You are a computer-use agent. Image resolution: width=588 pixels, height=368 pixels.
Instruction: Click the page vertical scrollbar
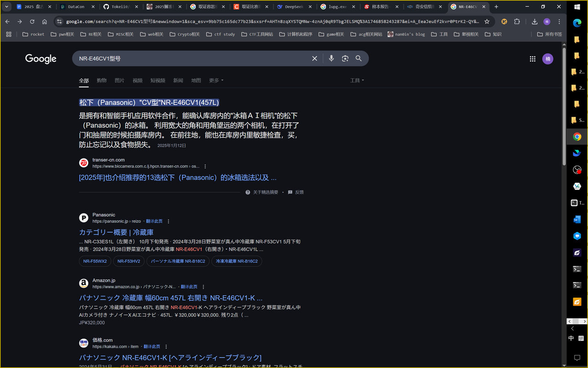[x=564, y=106]
